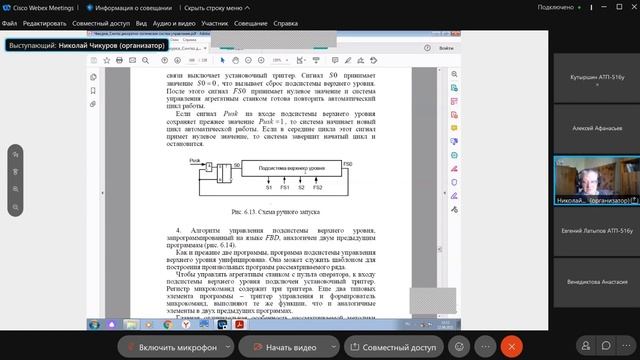This screenshot has width=640, height=360.
Task: Click the protect shield tool in Acrobat right pane
Action: point(454,182)
